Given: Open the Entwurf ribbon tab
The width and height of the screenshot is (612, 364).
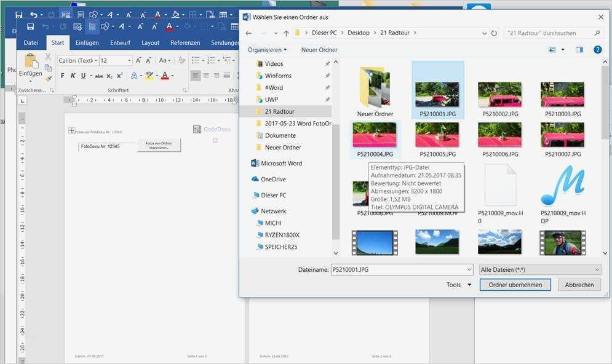Looking at the screenshot, I should point(120,43).
